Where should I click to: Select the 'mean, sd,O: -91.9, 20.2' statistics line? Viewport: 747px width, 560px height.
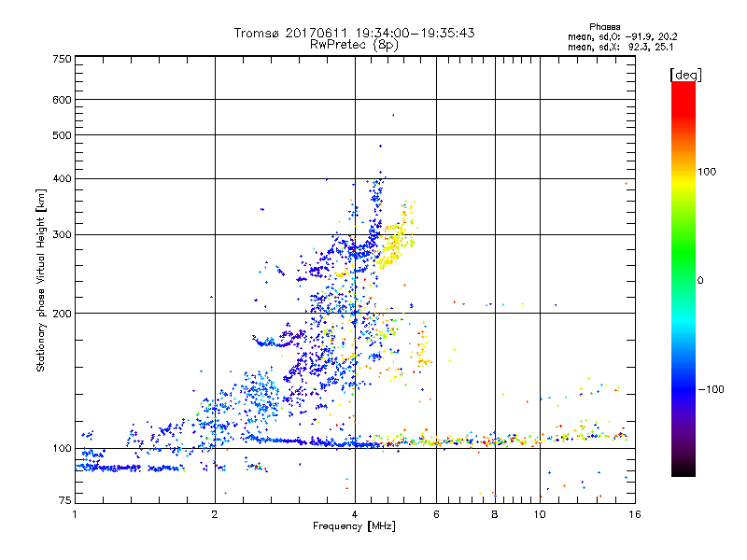pyautogui.click(x=623, y=36)
